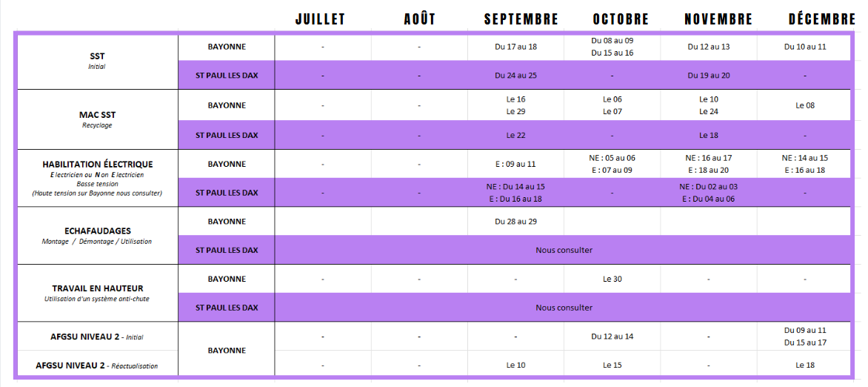868x387 pixels.
Task: Click the ECHAFAUDAGES training label
Action: [x=96, y=231]
